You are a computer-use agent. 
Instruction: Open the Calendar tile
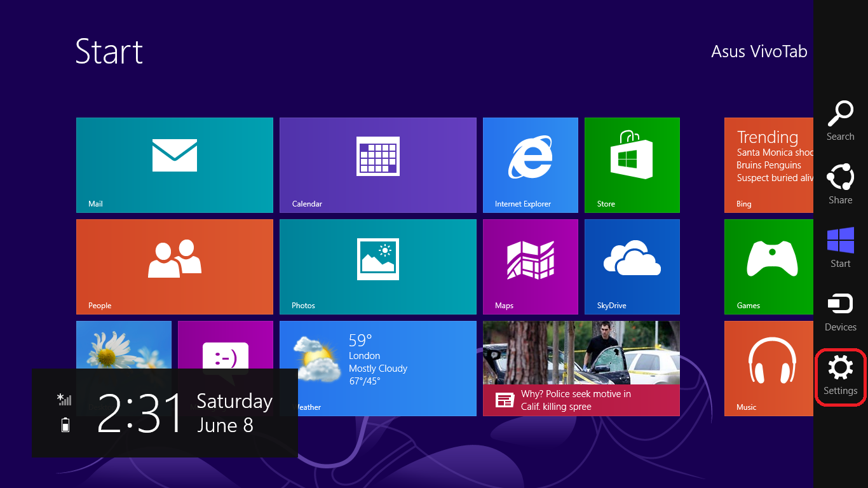click(x=377, y=165)
